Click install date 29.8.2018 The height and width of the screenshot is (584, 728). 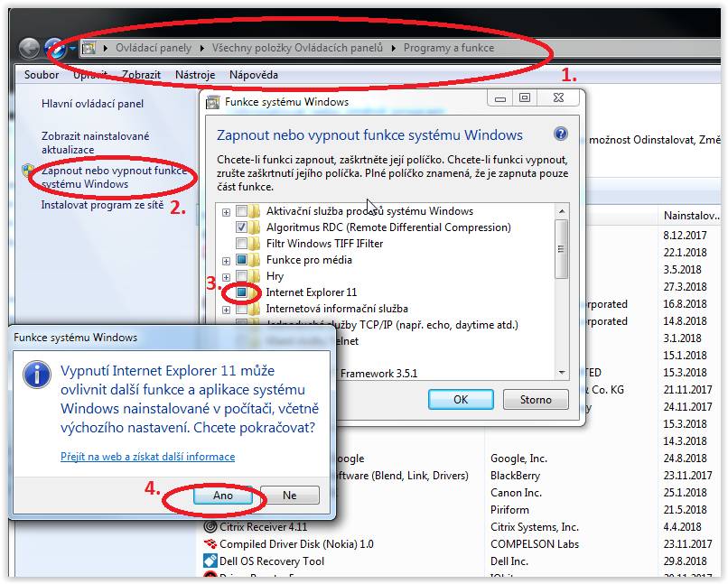point(685,561)
